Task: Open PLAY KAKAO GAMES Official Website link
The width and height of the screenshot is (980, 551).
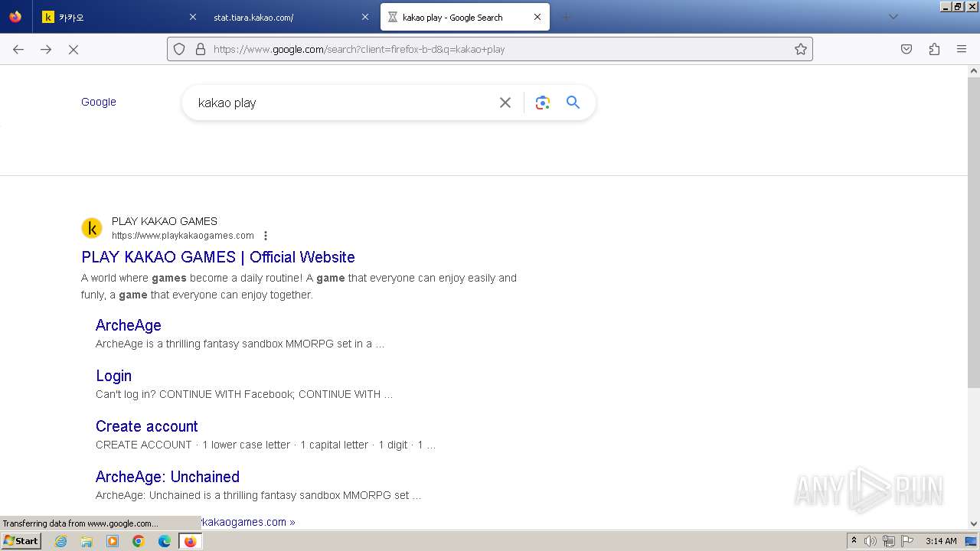Action: point(218,257)
